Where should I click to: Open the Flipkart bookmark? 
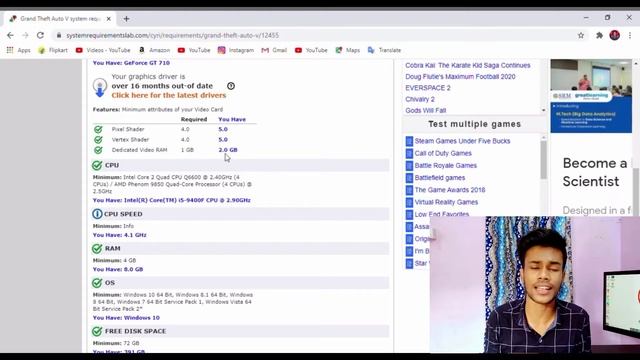53,50
